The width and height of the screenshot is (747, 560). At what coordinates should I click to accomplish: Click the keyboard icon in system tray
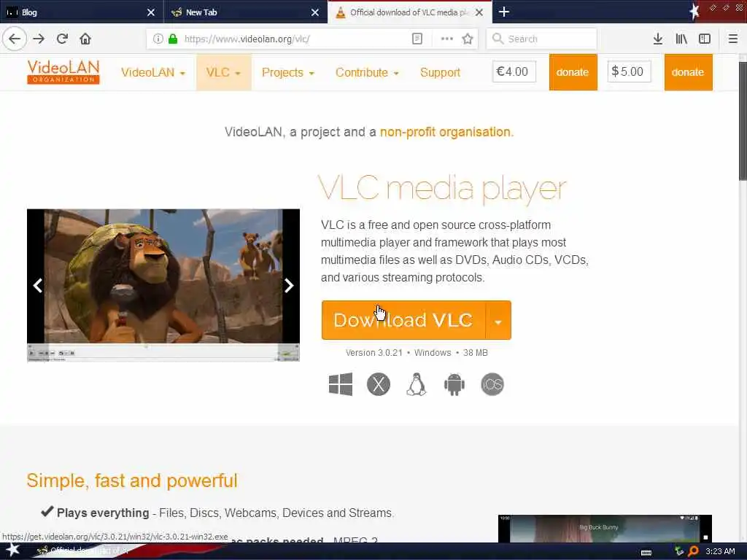(x=646, y=553)
